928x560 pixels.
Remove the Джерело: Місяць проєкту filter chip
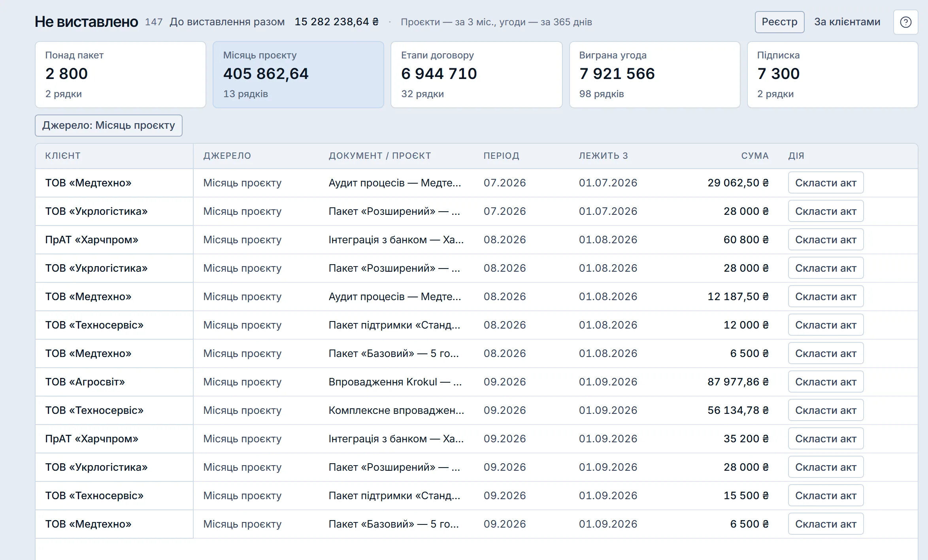(109, 126)
